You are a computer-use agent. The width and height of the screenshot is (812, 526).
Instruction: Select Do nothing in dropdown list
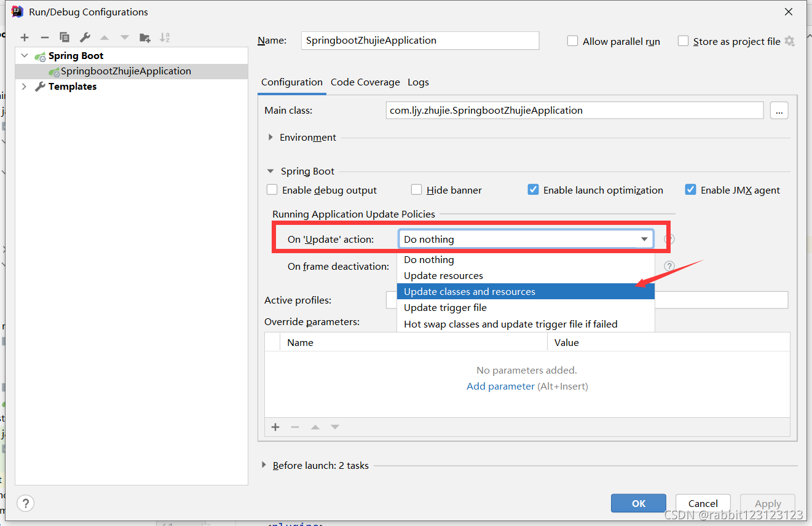526,259
